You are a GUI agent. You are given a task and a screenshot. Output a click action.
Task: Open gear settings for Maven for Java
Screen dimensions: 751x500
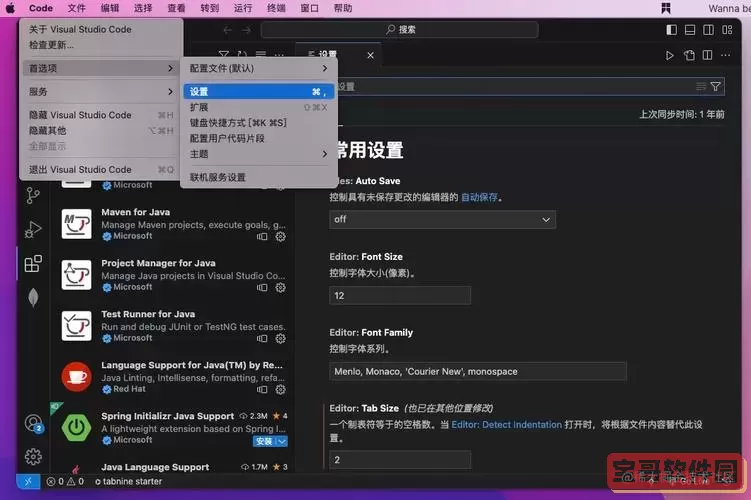tap(281, 236)
